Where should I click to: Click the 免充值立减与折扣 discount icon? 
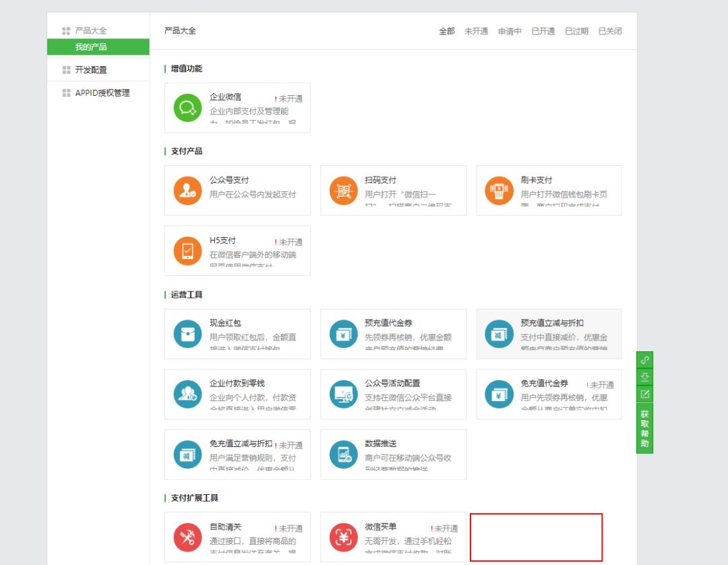click(187, 454)
